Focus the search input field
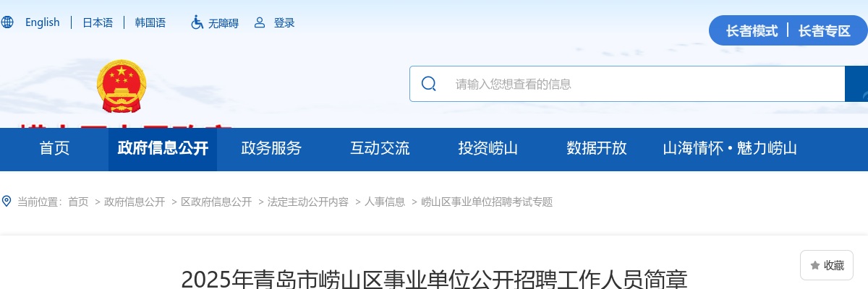The image size is (868, 289). [644, 84]
